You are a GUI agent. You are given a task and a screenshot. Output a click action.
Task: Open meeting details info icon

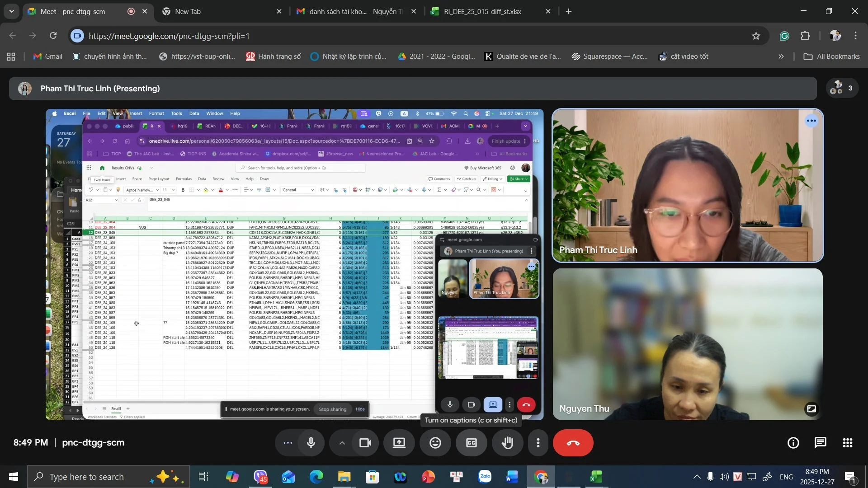click(793, 443)
